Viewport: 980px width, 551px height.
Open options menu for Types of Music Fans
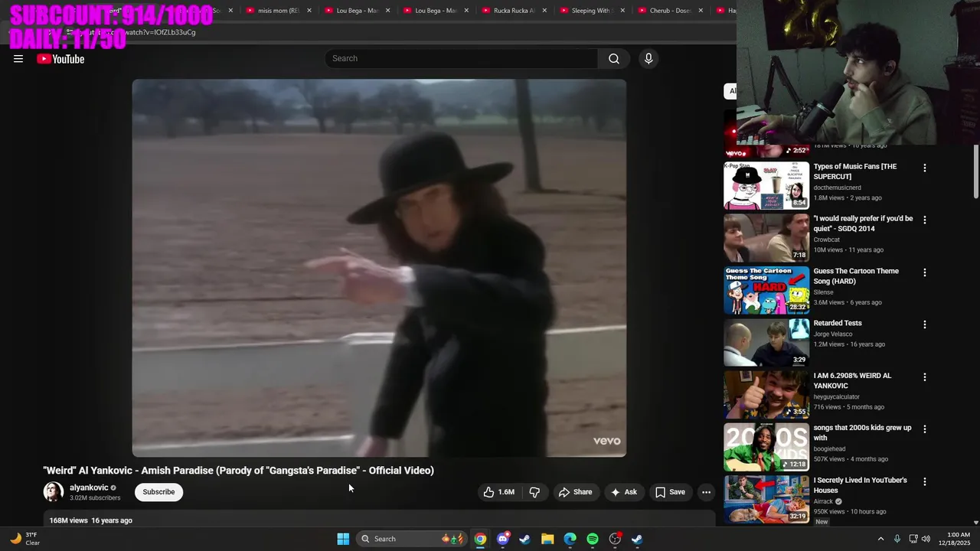pos(924,168)
